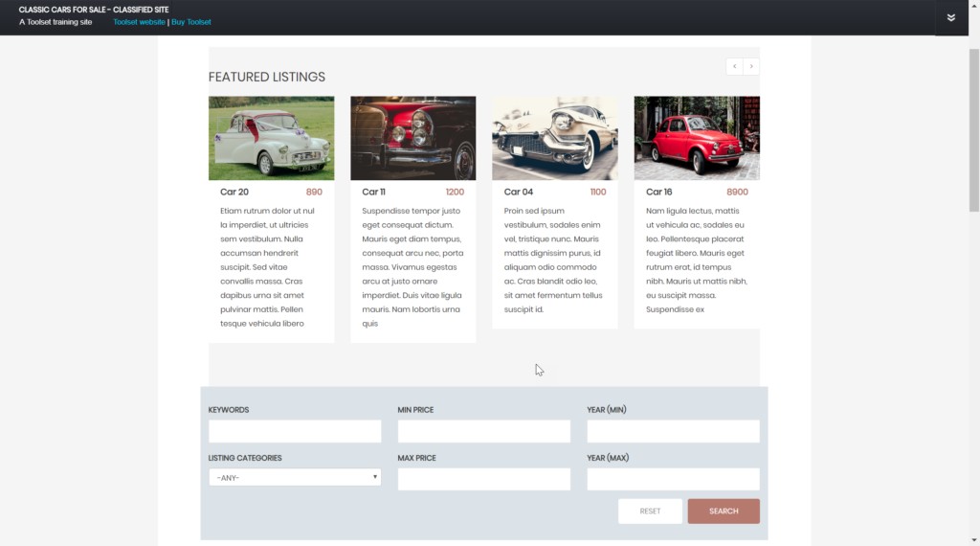980x546 pixels.
Task: Open the Car 20 thumbnail image
Action: coord(271,138)
